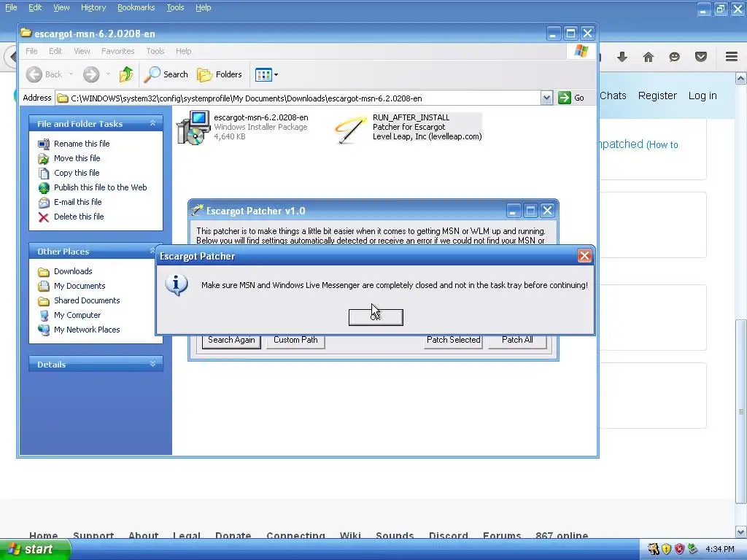Click E-mail this file
Image resolution: width=747 pixels, height=560 pixels.
click(x=77, y=202)
